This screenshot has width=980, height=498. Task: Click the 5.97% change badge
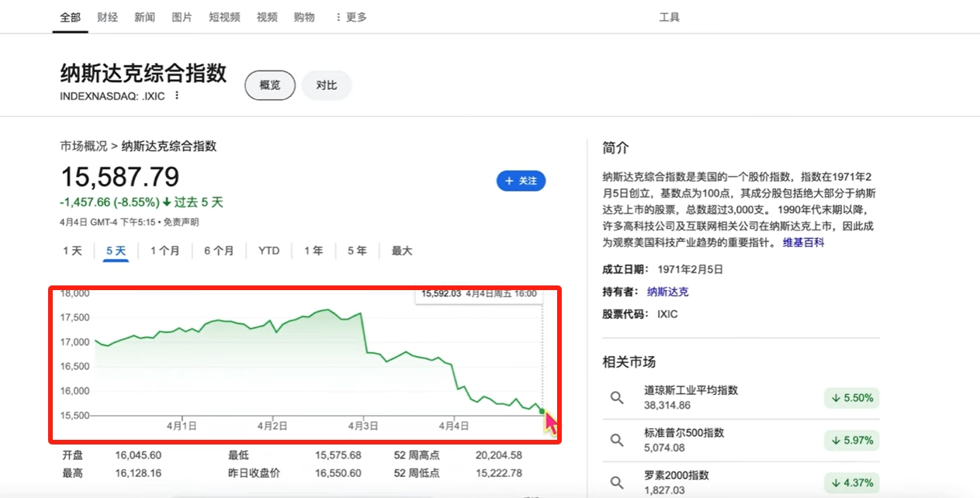click(x=851, y=441)
